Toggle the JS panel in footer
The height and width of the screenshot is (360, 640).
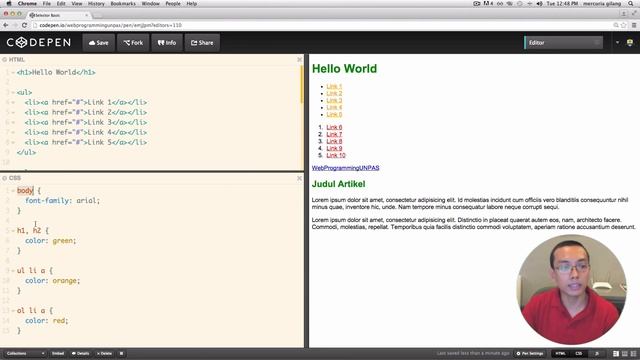point(597,353)
